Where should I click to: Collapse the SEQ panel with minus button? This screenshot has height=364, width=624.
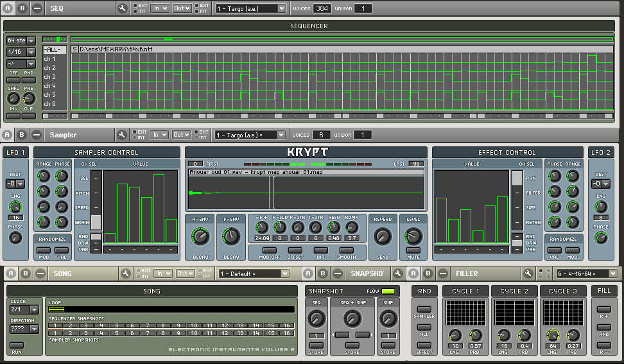point(37,8)
